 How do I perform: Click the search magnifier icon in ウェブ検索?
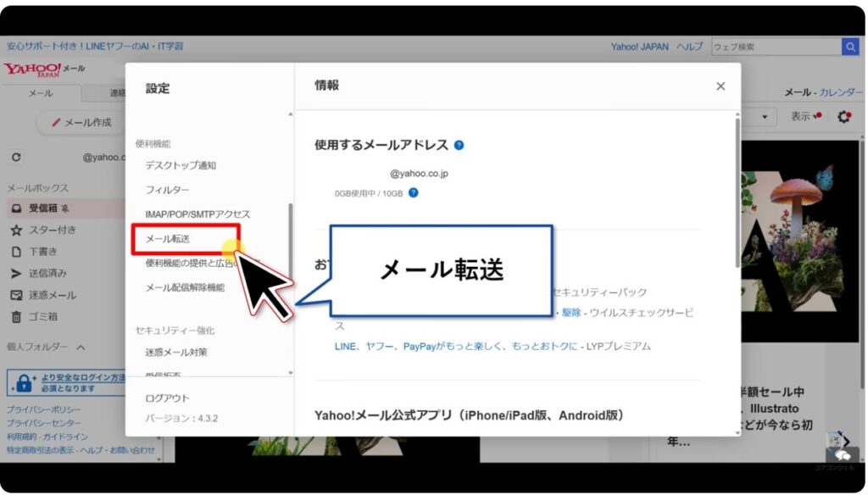coord(851,47)
